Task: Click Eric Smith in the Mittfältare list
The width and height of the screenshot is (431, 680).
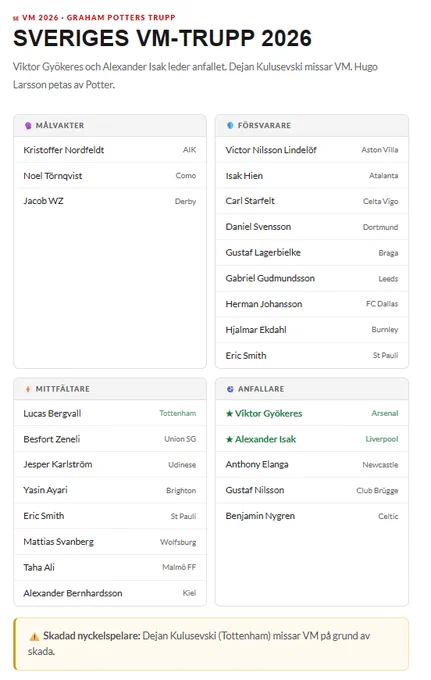Action: point(44,516)
